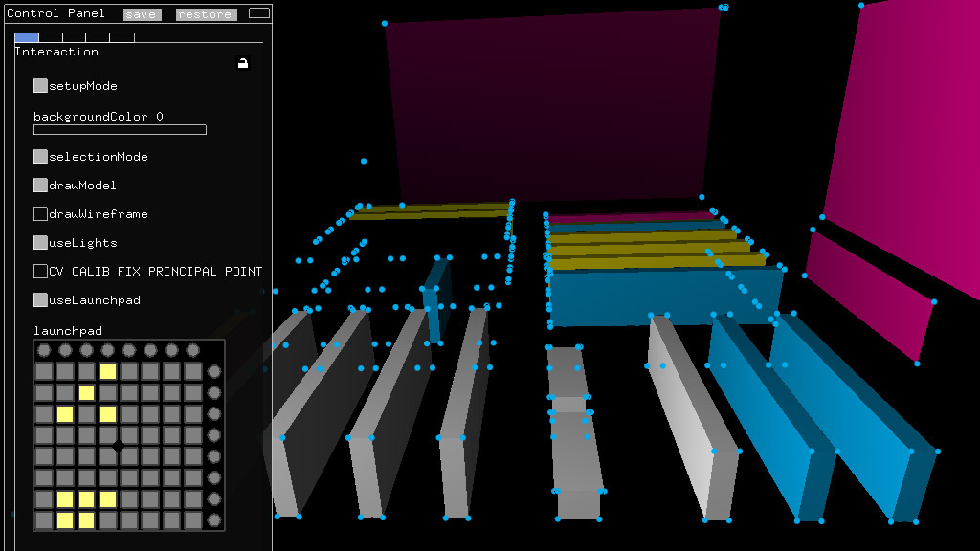Click the leftmost lit pad in launchpad third row
The height and width of the screenshot is (551, 980).
(66, 414)
